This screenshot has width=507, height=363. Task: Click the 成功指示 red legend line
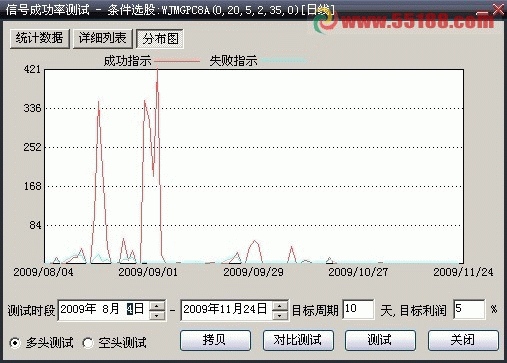click(177, 61)
